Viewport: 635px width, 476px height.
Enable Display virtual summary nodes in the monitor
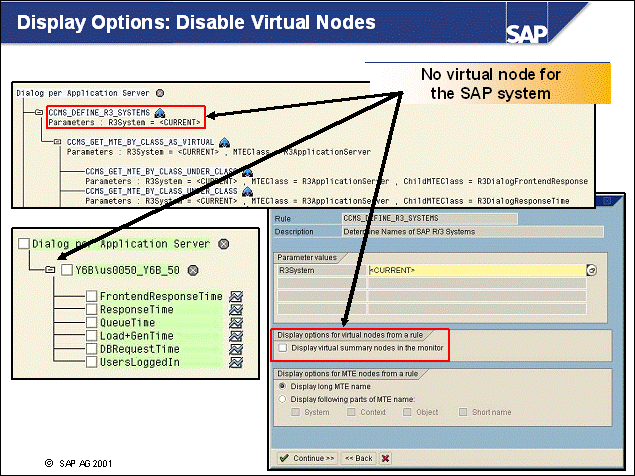[x=284, y=348]
